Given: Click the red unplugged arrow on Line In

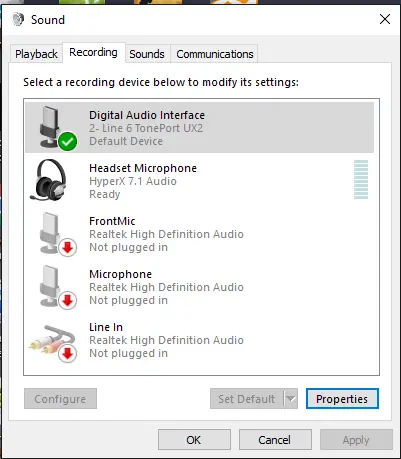Looking at the screenshot, I should (68, 353).
